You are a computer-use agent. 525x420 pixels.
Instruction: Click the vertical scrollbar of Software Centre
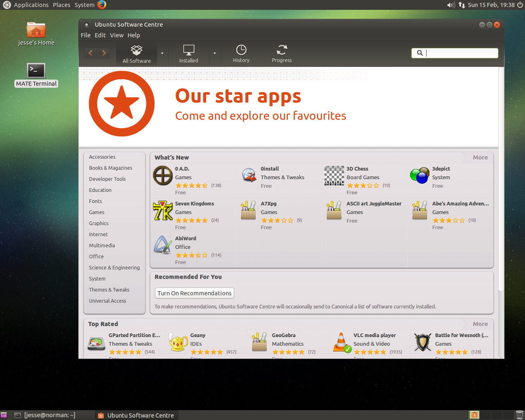(501, 179)
